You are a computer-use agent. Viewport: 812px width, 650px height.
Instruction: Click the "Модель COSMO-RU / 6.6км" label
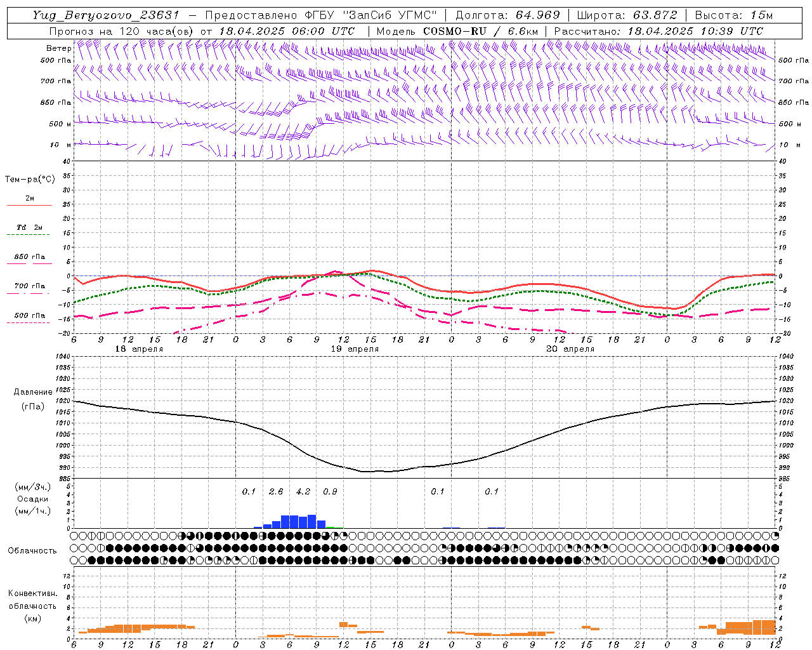pos(457,31)
